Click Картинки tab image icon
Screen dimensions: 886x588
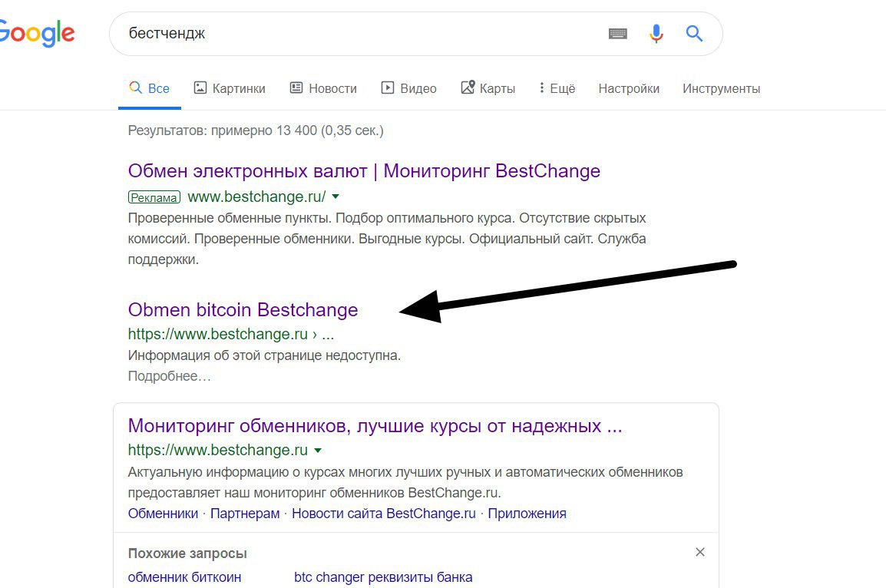coord(200,88)
